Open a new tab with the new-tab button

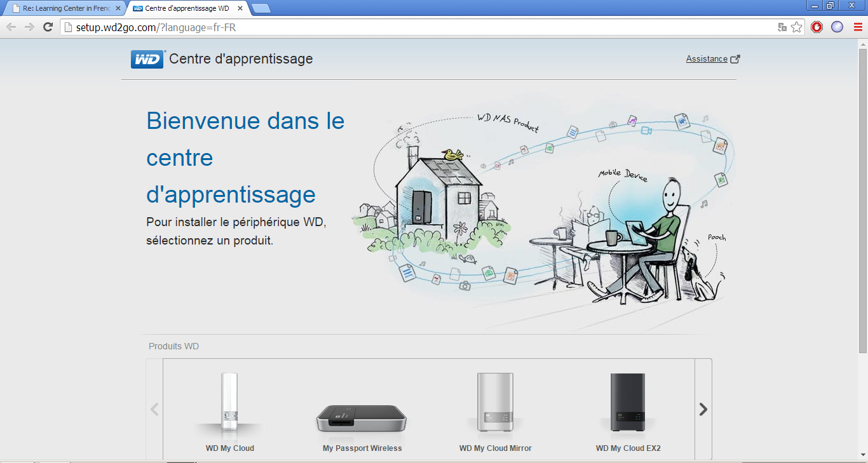coord(261,8)
